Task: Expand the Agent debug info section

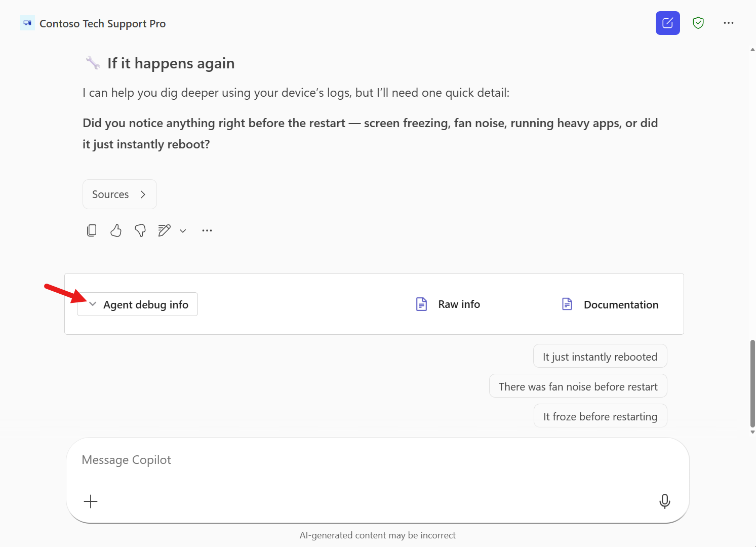Action: click(x=137, y=304)
